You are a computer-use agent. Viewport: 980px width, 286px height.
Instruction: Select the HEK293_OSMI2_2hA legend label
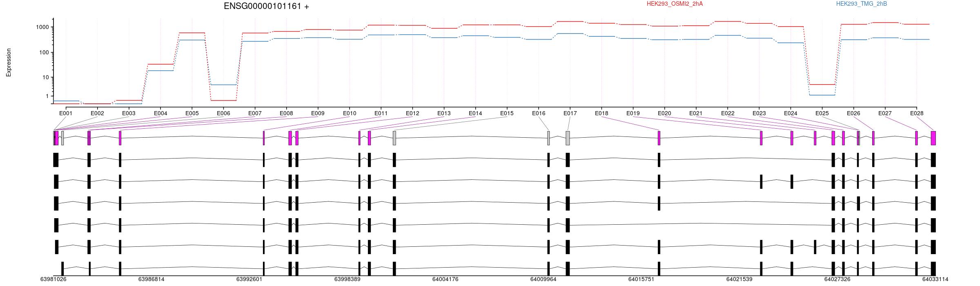675,4
